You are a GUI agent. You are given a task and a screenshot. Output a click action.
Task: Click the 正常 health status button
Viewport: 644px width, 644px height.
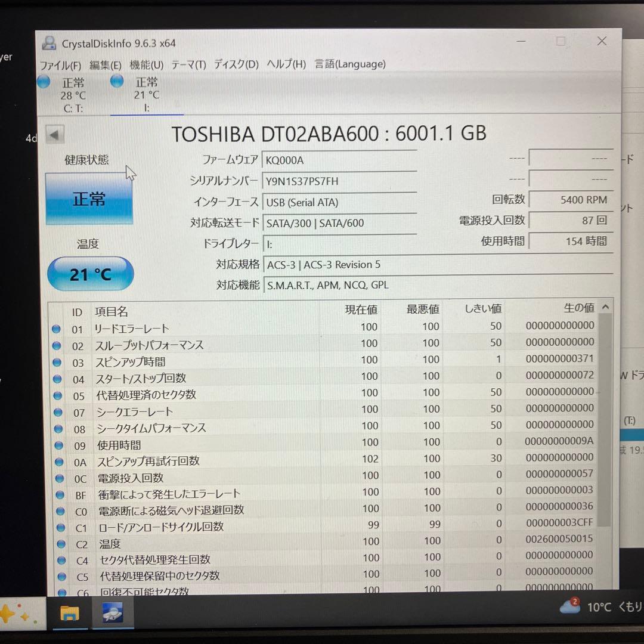(89, 199)
